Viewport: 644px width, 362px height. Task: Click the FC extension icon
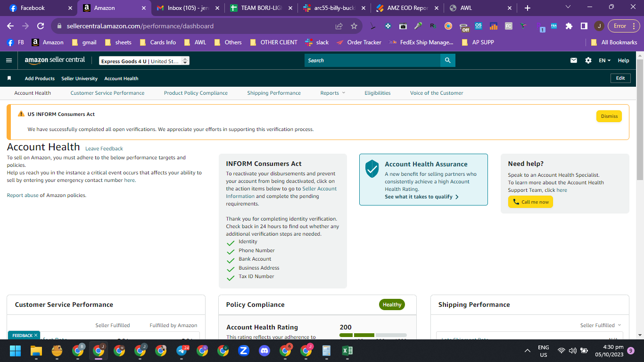[x=508, y=26]
